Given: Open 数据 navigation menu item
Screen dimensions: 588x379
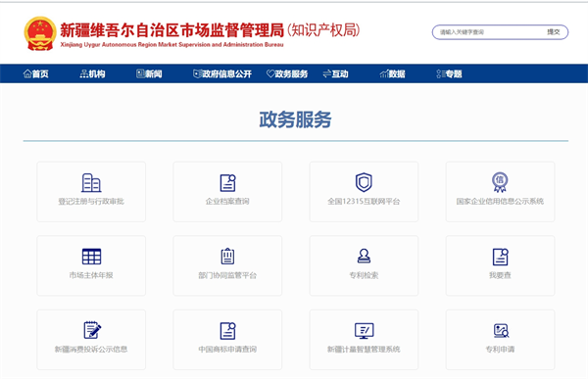Looking at the screenshot, I should point(392,73).
